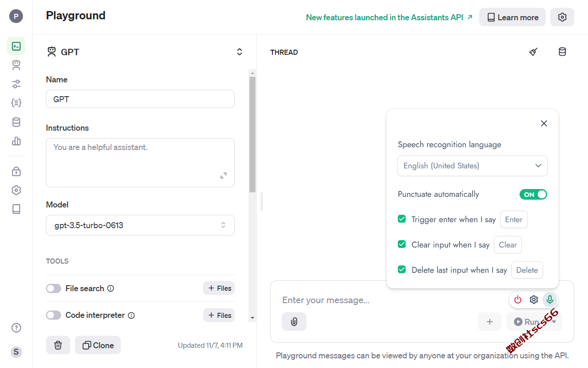Edit the Enter trigger word field

click(x=514, y=219)
